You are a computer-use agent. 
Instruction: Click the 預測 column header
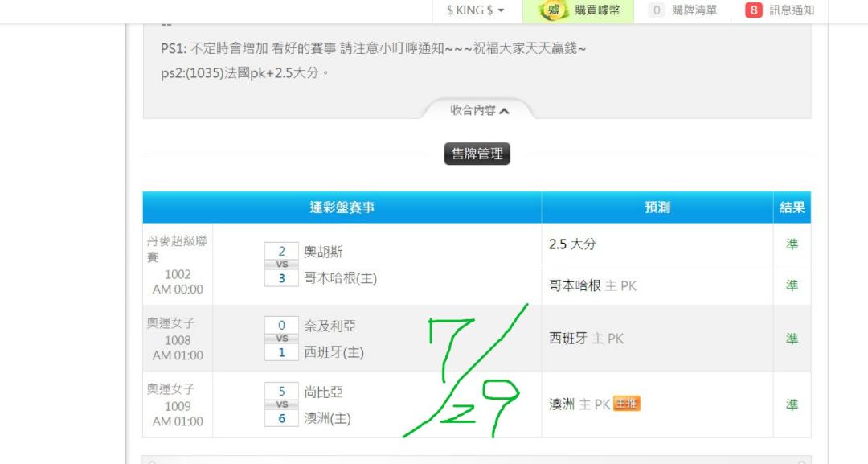657,207
